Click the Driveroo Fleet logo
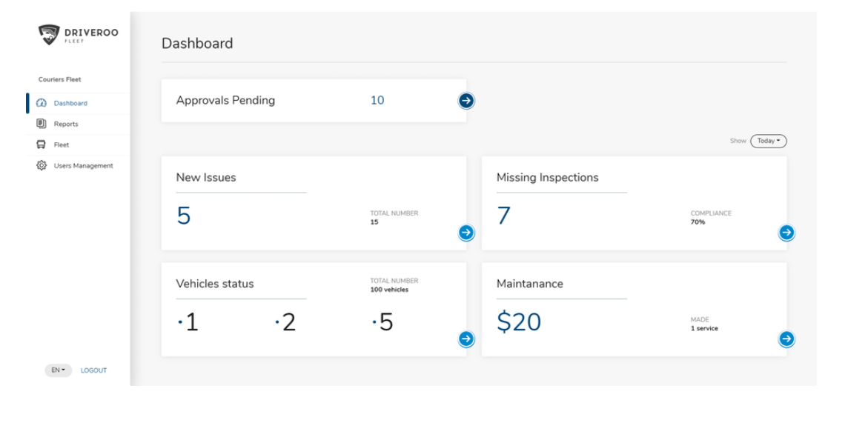The image size is (868, 423). pyautogui.click(x=78, y=35)
